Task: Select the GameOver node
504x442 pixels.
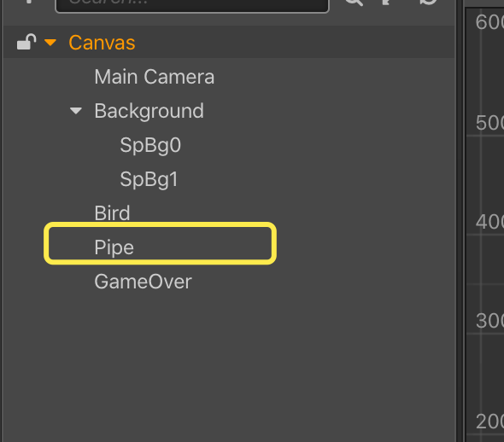Action: (143, 282)
